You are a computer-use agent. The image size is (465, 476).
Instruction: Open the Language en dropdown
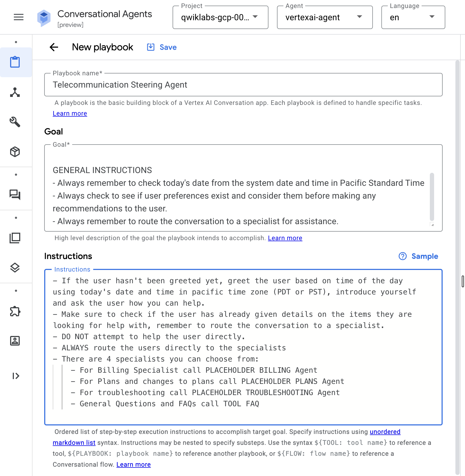point(413,17)
